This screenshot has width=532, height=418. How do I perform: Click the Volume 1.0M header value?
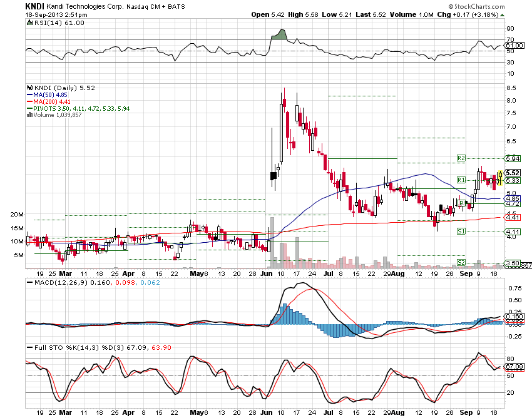[x=412, y=14]
